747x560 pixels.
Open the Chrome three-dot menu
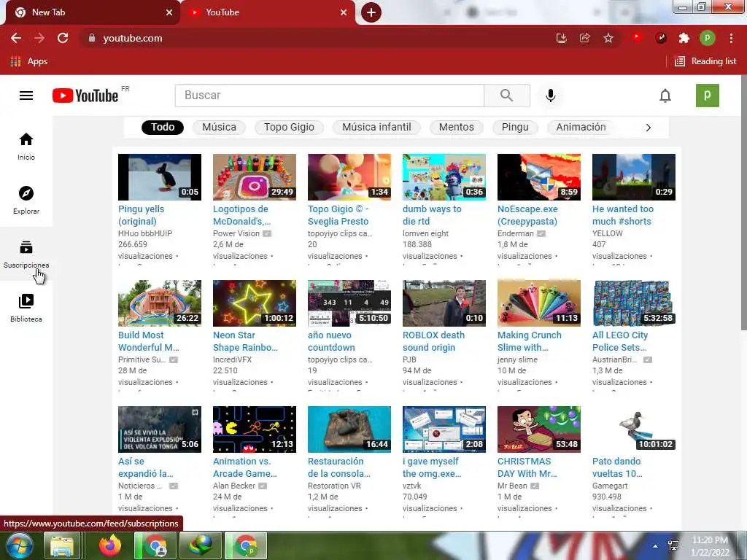(731, 38)
